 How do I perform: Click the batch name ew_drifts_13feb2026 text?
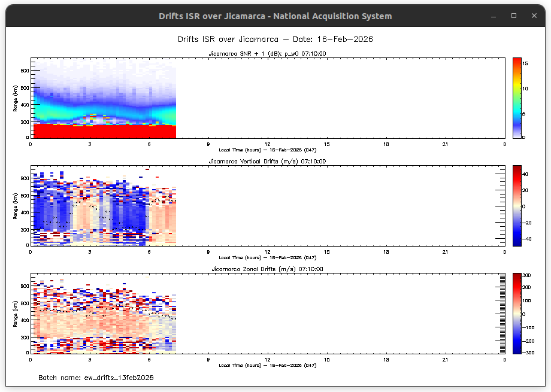(x=96, y=378)
